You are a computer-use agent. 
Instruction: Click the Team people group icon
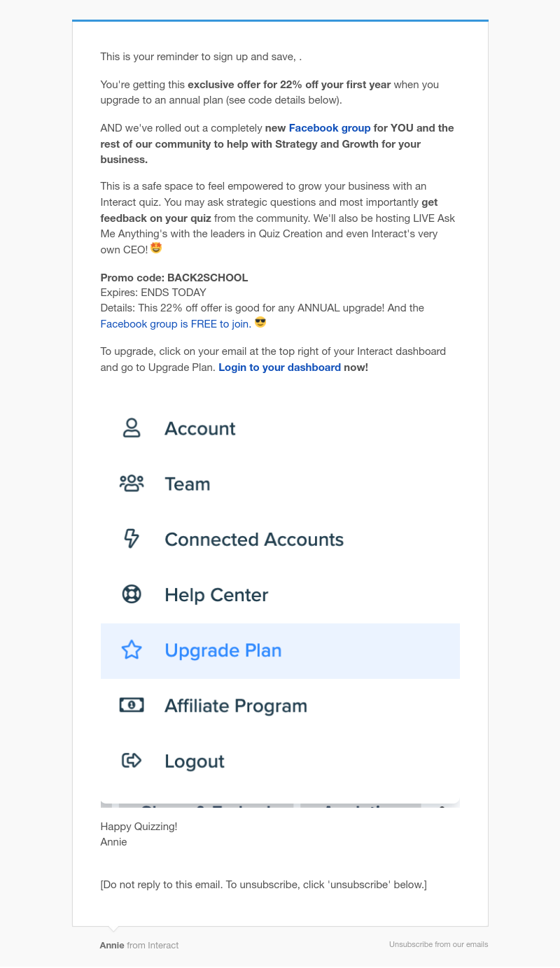(132, 484)
